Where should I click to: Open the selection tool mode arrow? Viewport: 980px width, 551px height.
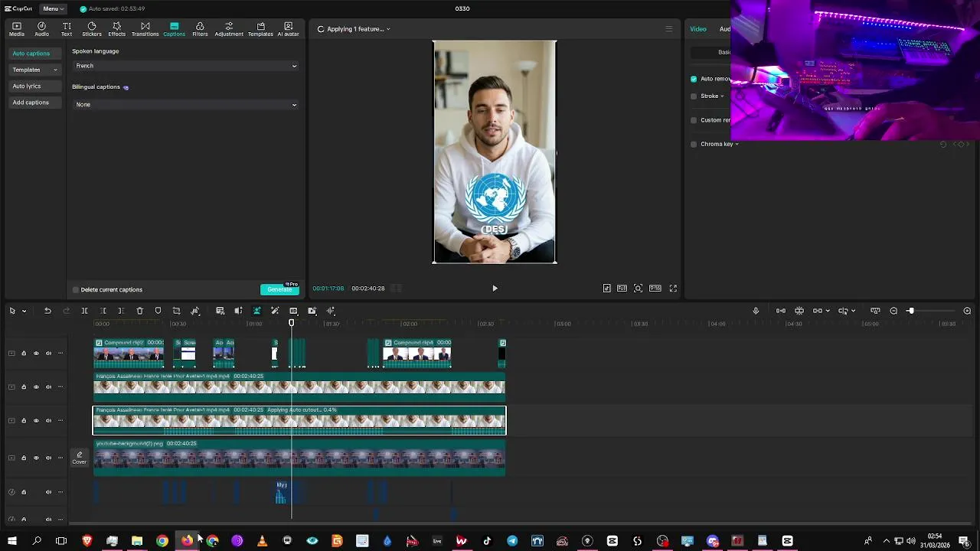[x=24, y=311]
